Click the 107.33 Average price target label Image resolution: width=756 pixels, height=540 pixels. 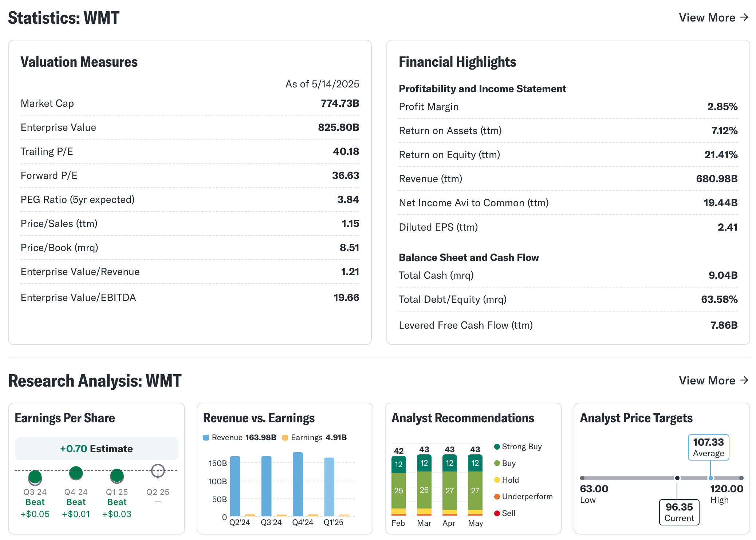pyautogui.click(x=708, y=447)
